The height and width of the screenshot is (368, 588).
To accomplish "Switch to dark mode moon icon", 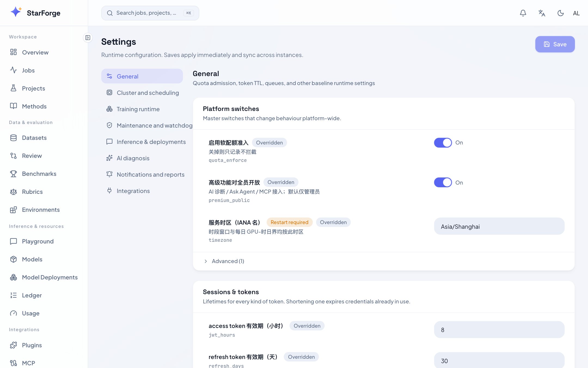I will point(561,13).
